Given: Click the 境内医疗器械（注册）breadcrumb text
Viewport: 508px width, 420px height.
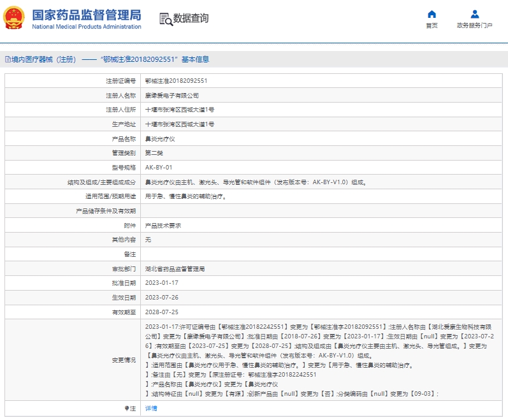Looking at the screenshot, I should point(44,59).
